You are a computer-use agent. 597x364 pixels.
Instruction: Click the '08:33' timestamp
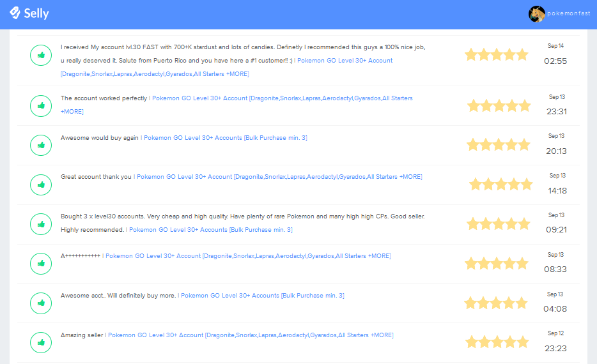[555, 269]
